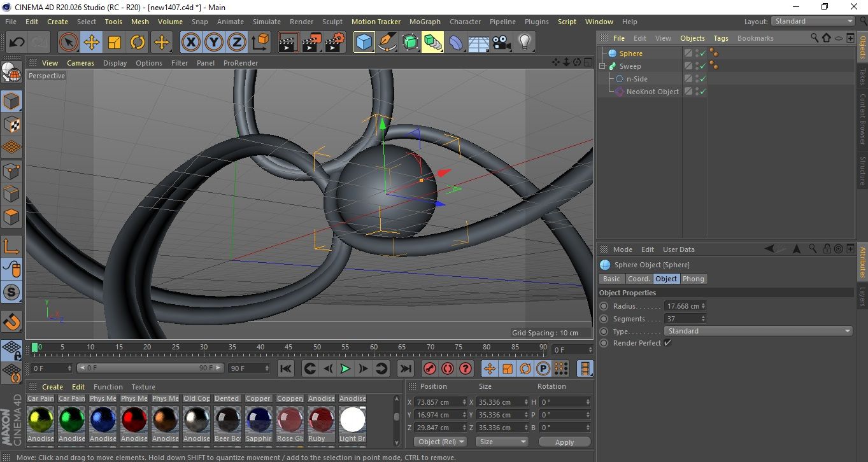
Task: Toggle the X-axis lock icon
Action: (190, 43)
